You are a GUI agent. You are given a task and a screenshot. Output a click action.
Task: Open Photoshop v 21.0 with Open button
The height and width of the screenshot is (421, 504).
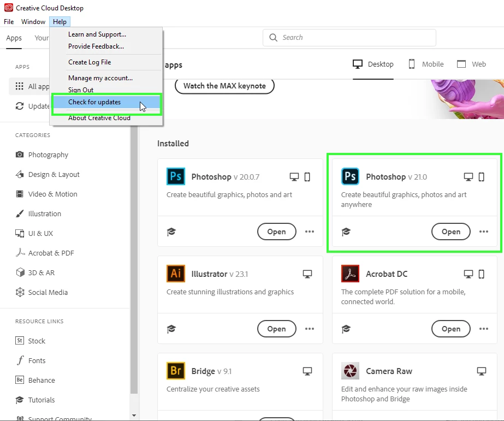coord(450,232)
